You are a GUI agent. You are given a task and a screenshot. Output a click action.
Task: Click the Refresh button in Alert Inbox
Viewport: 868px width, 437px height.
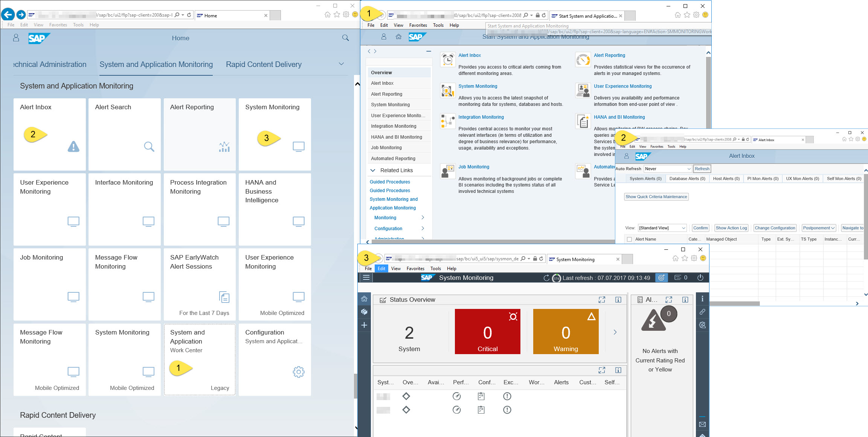[702, 169]
